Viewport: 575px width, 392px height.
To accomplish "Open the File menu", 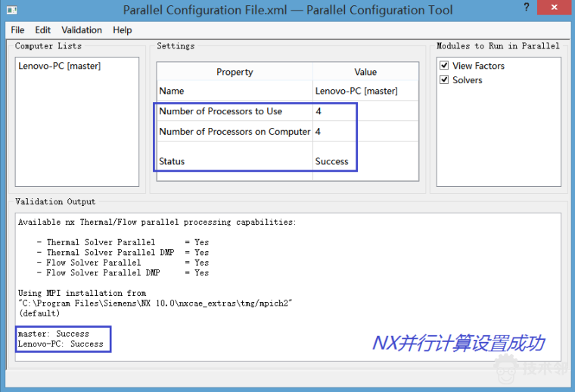I will pos(17,30).
